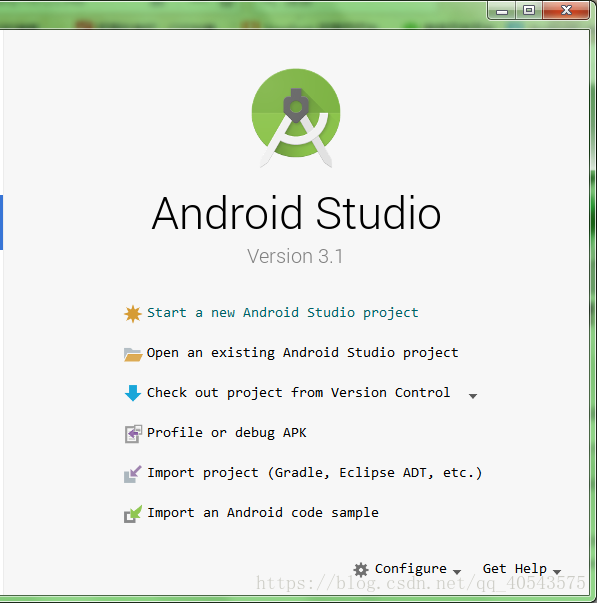Select Import an Android code sample

pyautogui.click(x=263, y=513)
